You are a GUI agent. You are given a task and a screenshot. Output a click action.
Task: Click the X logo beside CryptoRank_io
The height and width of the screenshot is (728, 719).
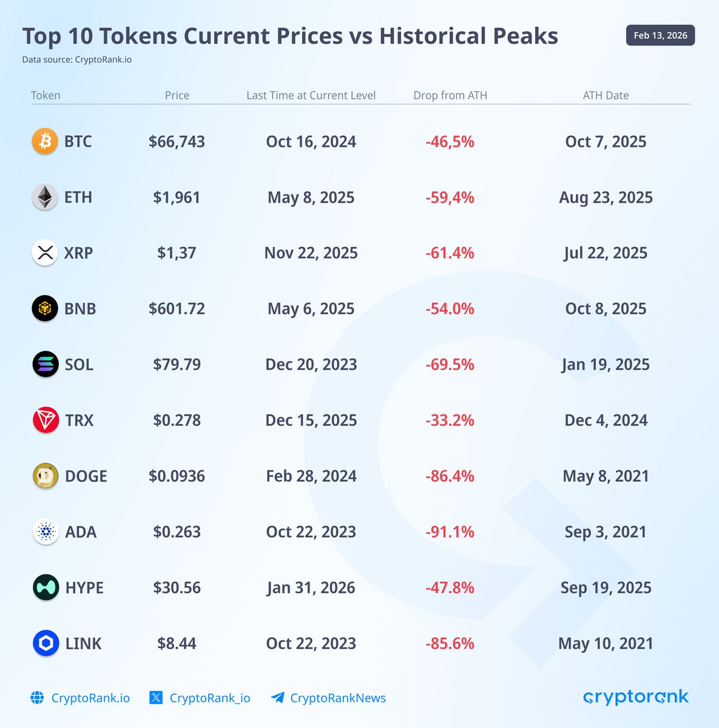tap(156, 698)
